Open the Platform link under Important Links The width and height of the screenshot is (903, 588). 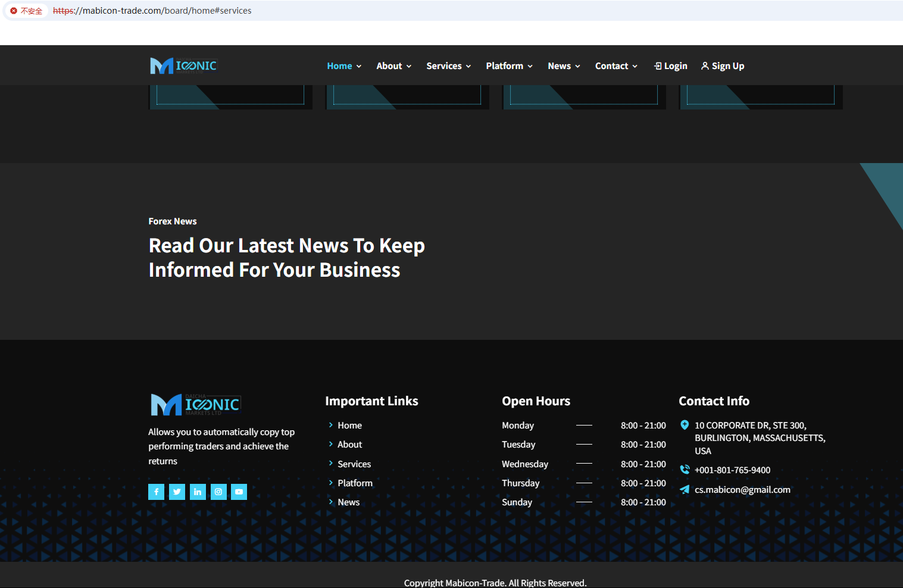pos(355,483)
